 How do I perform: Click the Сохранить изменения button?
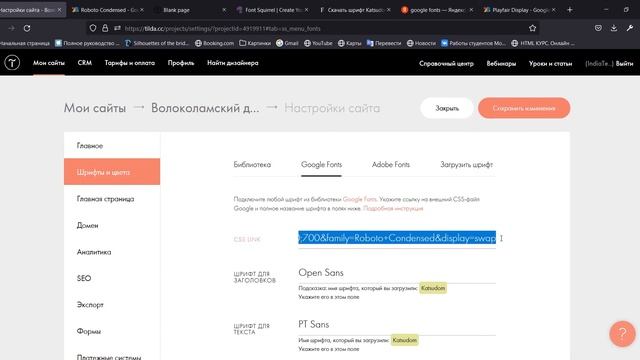(524, 108)
